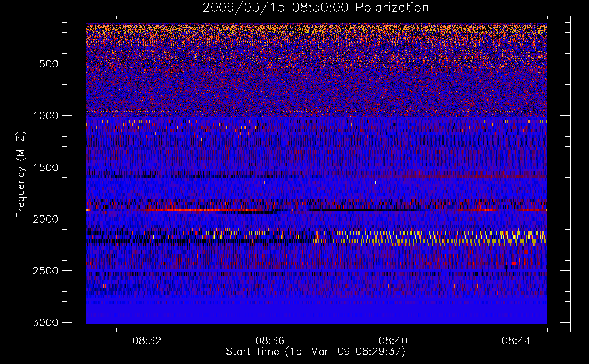589x364 pixels.
Task: Click the 3000 frequency tick label
Action: click(x=46, y=323)
